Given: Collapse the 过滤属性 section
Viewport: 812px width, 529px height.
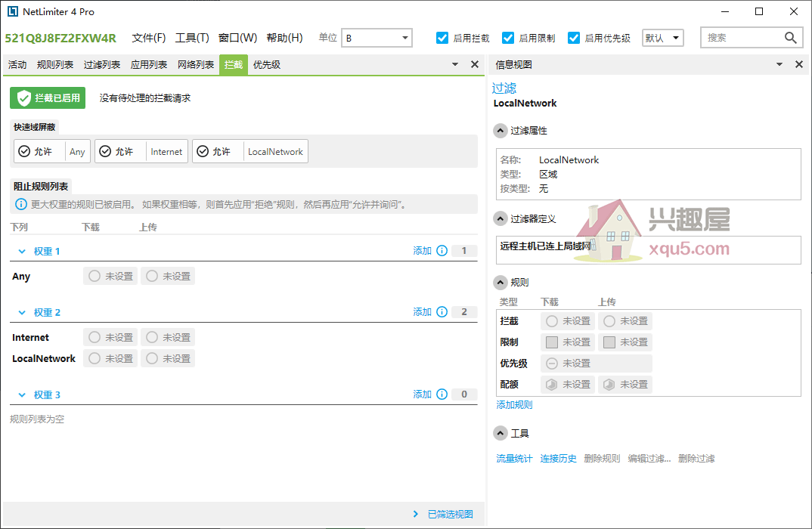Looking at the screenshot, I should coord(501,131).
